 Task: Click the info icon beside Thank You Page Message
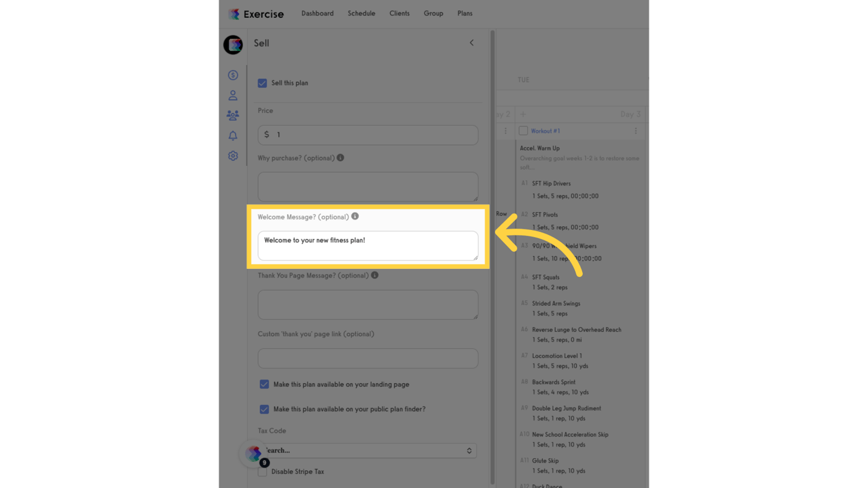374,275
